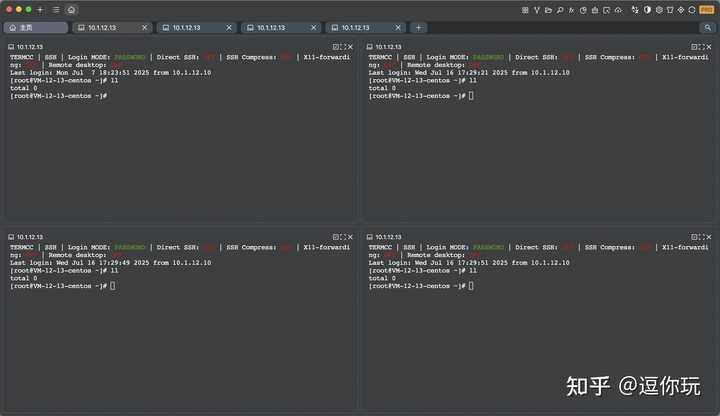Maximize the 17:29:51 login pane
The width and height of the screenshot is (720, 416).
(702, 237)
